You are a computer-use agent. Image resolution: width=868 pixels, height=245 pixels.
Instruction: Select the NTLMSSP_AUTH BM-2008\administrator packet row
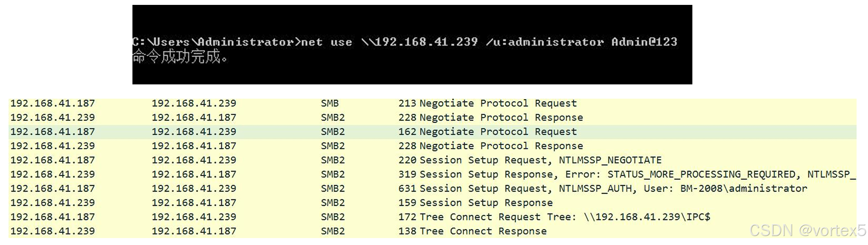pos(432,189)
